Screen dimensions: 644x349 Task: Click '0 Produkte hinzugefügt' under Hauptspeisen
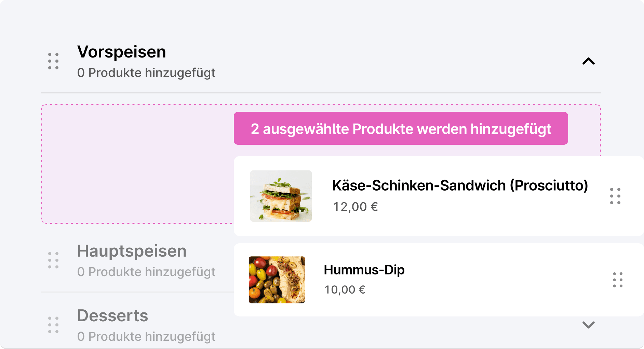pyautogui.click(x=146, y=272)
